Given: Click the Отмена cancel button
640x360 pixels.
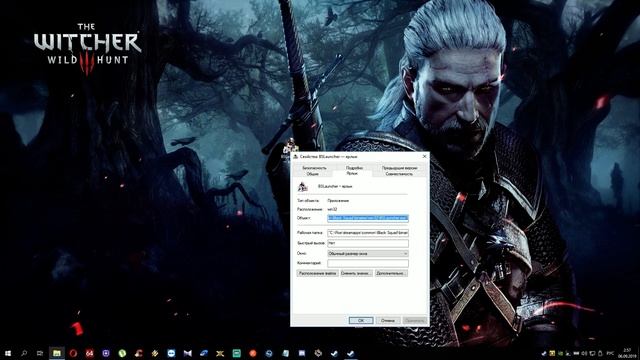Looking at the screenshot, I should 388,320.
